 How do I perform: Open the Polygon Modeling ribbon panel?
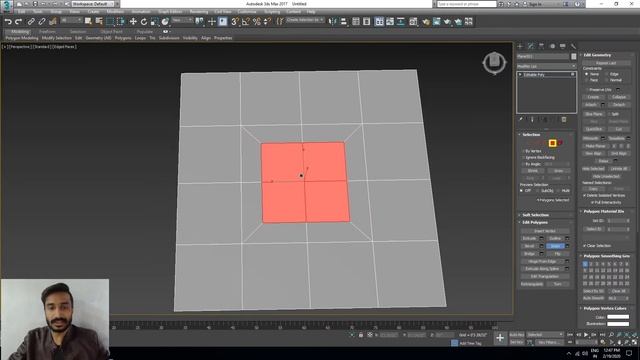22,38
